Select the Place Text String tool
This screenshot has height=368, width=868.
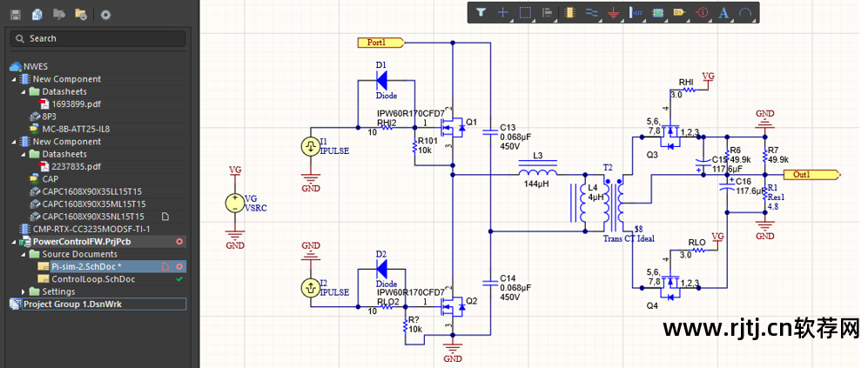[723, 12]
